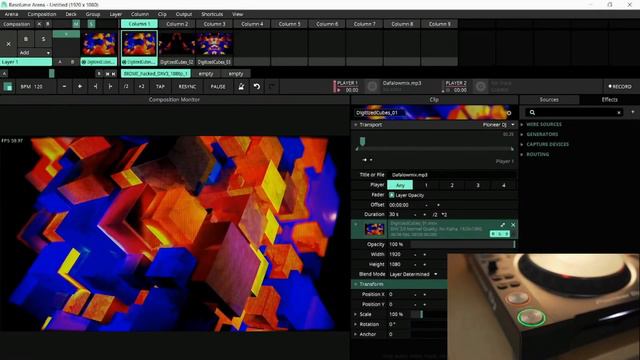
Task: Double the BPM with the *2 button
Action: pos(141,87)
